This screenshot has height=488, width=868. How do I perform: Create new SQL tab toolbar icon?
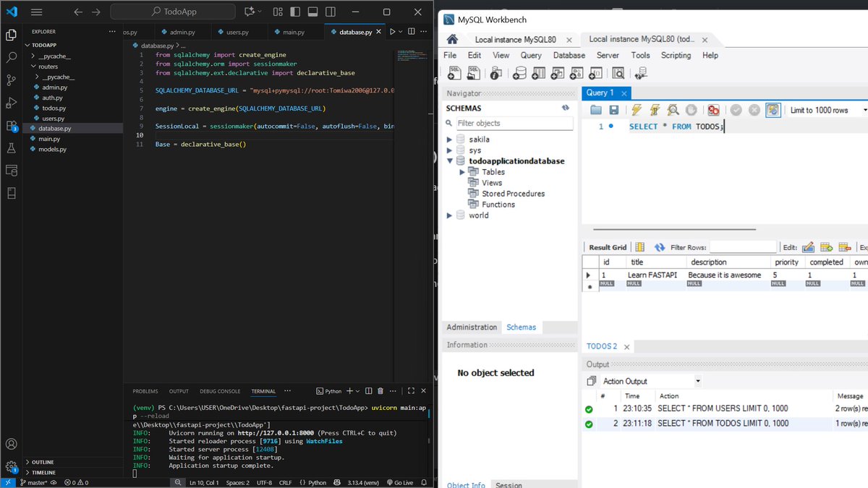pos(454,72)
